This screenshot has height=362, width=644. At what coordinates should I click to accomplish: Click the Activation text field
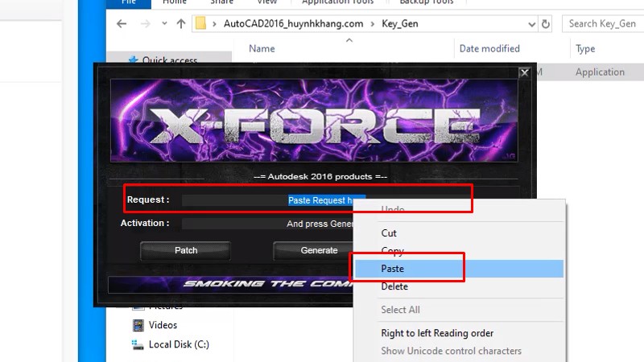[x=266, y=224]
